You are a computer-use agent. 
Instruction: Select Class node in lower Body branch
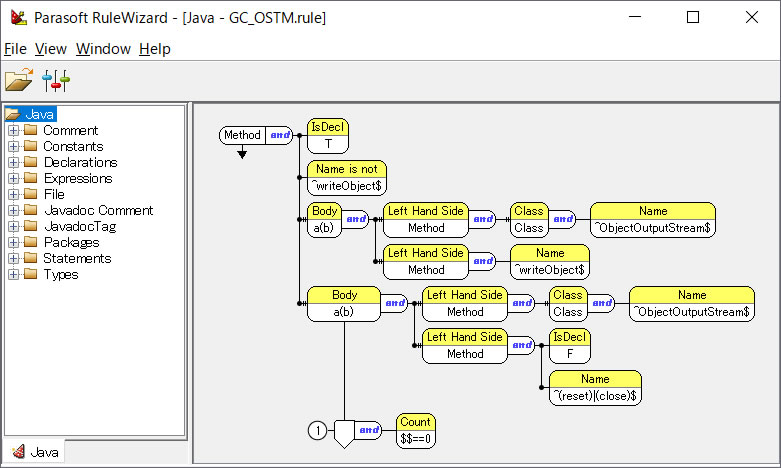coord(568,303)
